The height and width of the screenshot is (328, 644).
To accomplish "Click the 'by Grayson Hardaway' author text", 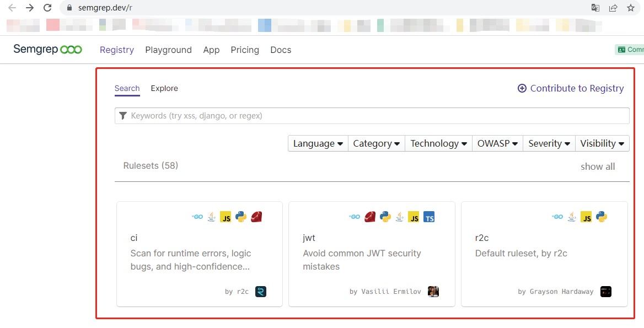I will (x=556, y=292).
